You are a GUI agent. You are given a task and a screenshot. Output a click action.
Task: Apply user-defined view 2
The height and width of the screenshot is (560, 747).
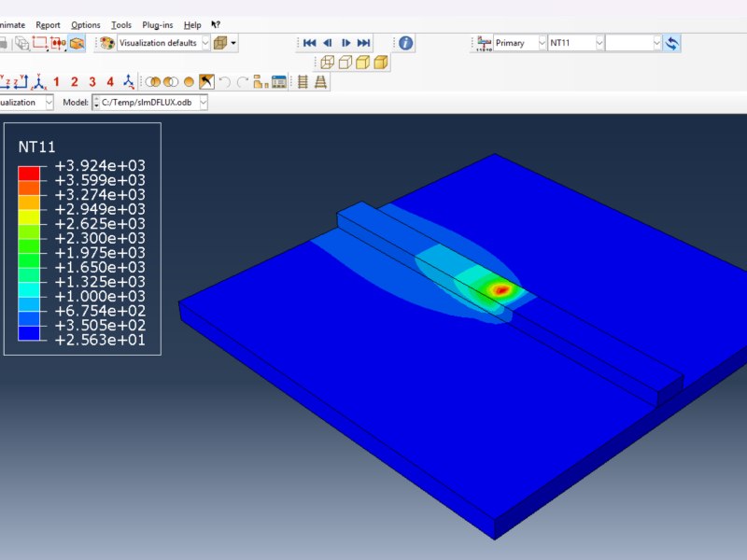coord(75,82)
